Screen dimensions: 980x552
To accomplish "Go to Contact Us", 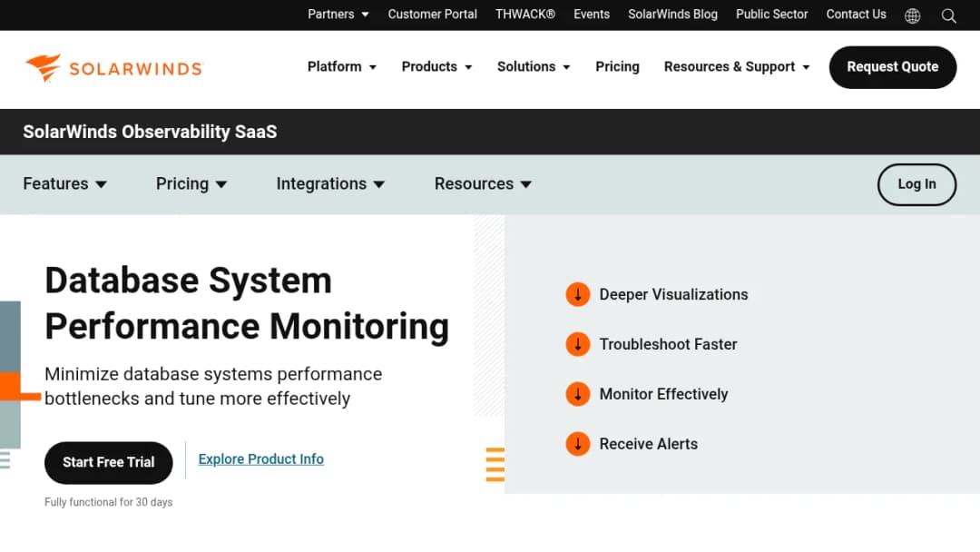I will (x=857, y=15).
